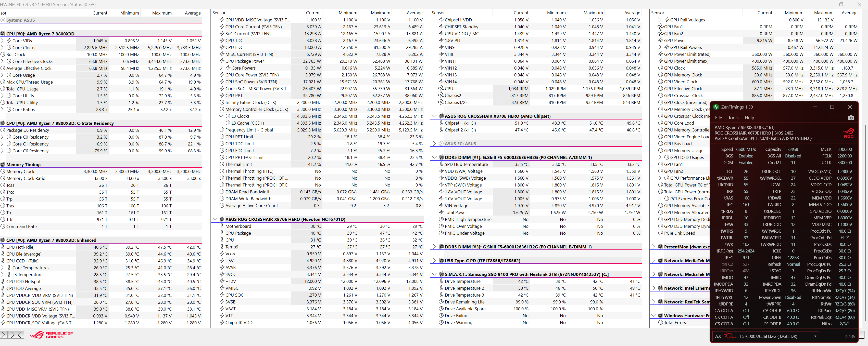Image resolution: width=868 pixels, height=346 pixels.
Task: Click the bolt icon beside VIN Voltage
Action: coord(441,206)
